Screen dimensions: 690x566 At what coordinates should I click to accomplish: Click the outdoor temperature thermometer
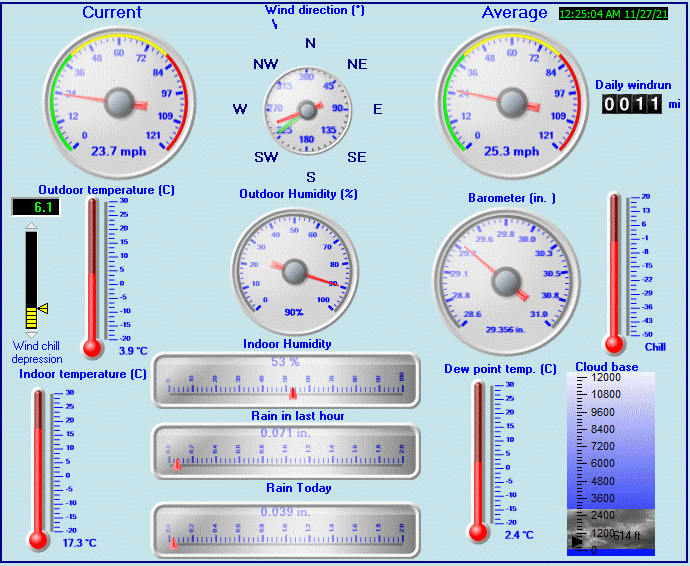(x=92, y=277)
